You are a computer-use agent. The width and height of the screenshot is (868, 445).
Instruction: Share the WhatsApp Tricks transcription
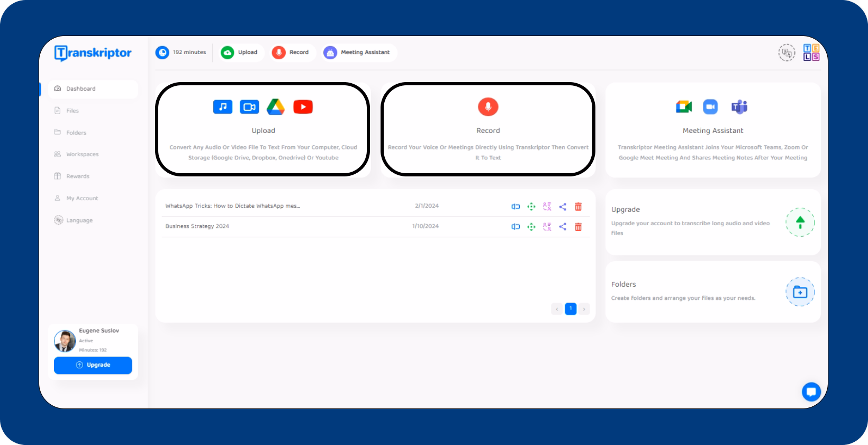[x=563, y=207]
